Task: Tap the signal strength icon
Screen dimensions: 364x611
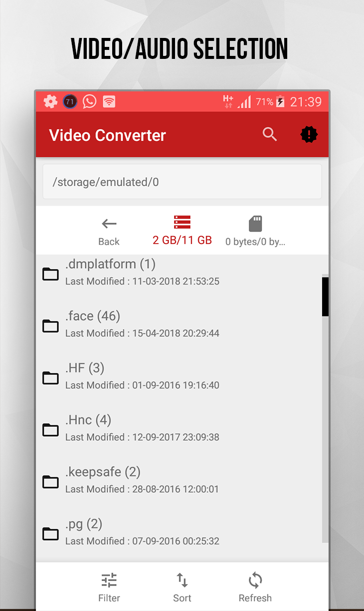Action: (244, 102)
